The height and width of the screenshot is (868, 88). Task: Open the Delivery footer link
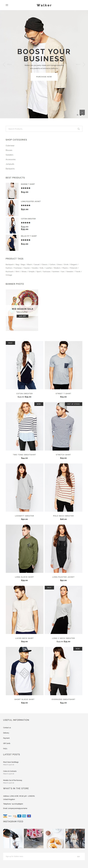[6, 733]
